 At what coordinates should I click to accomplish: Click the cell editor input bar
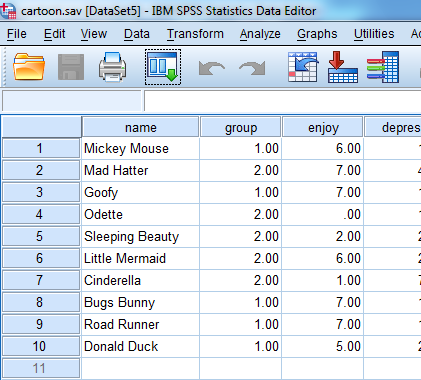point(283,100)
